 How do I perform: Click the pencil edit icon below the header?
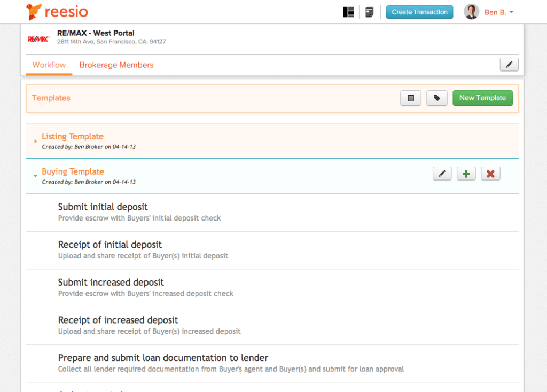pos(509,64)
